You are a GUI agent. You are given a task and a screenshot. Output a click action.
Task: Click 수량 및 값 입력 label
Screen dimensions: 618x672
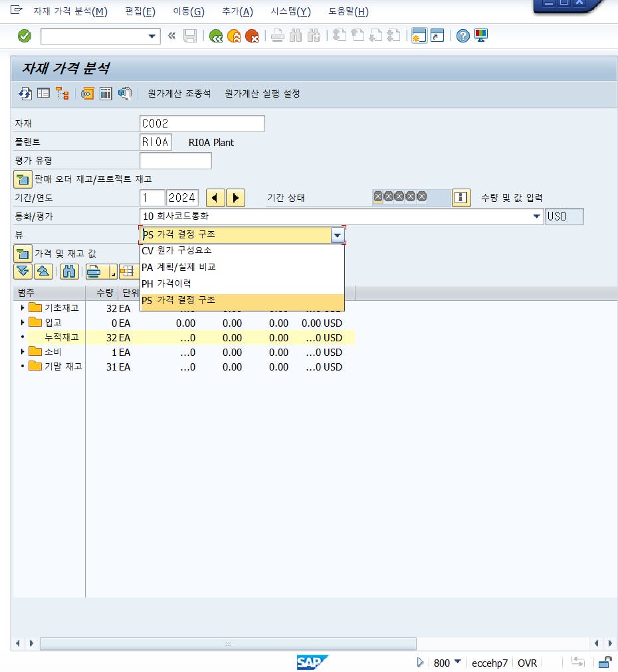[512, 198]
